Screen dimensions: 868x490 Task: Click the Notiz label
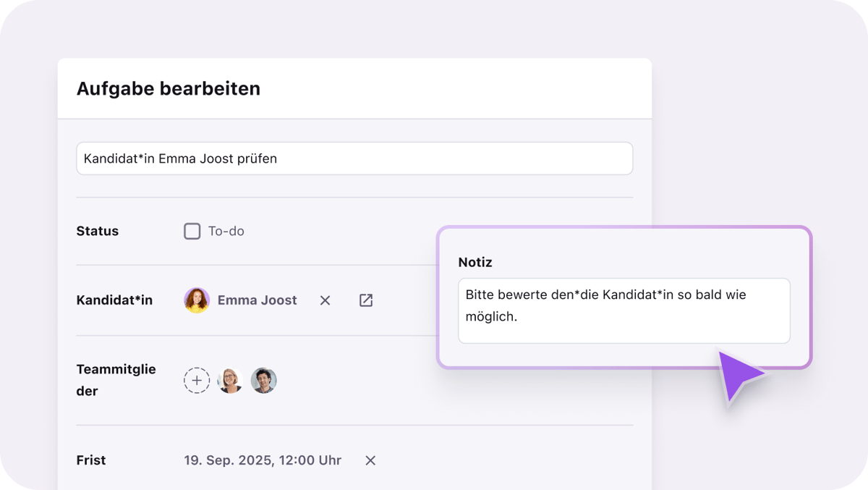[x=475, y=262]
